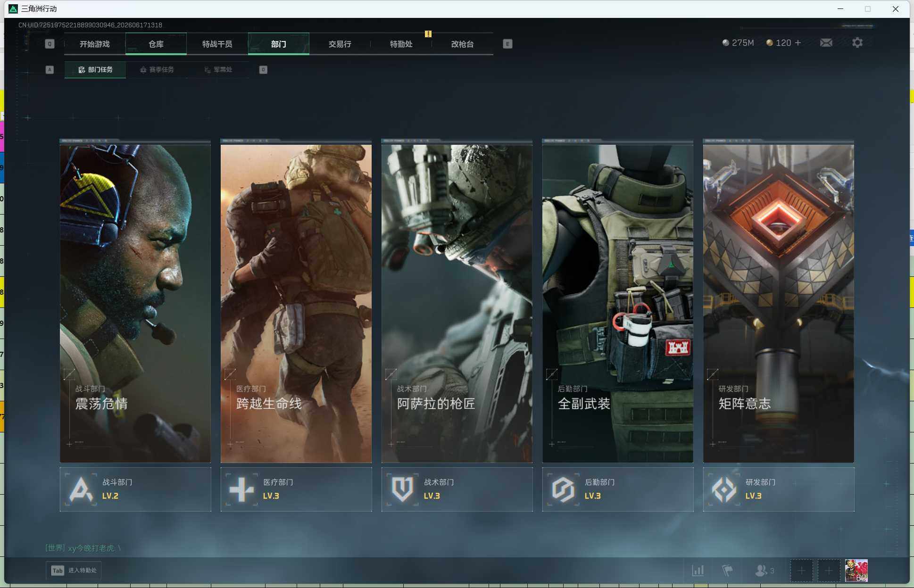Click the A key hint icon

click(x=50, y=70)
